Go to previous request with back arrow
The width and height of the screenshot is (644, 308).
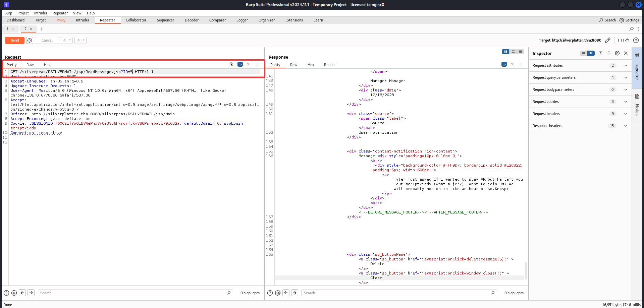65,40
